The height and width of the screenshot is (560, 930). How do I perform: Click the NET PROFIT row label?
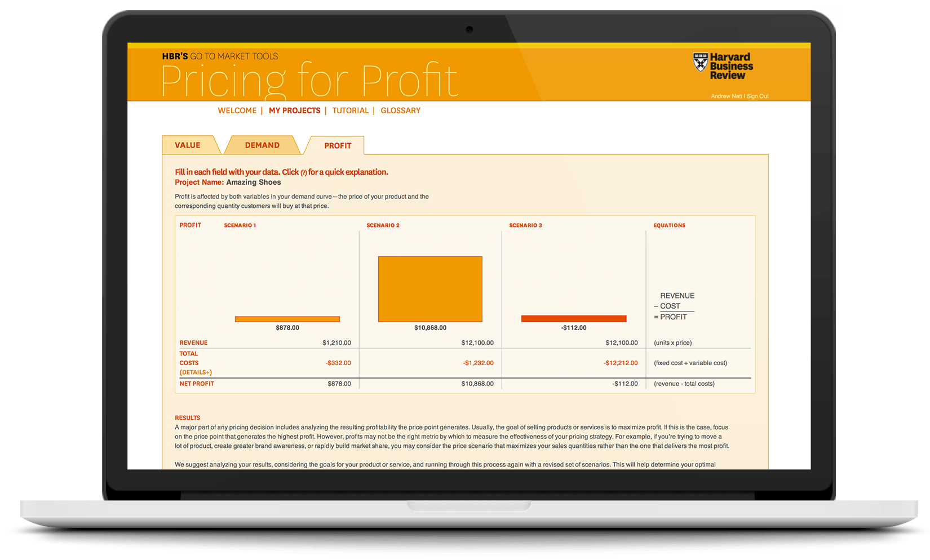197,384
